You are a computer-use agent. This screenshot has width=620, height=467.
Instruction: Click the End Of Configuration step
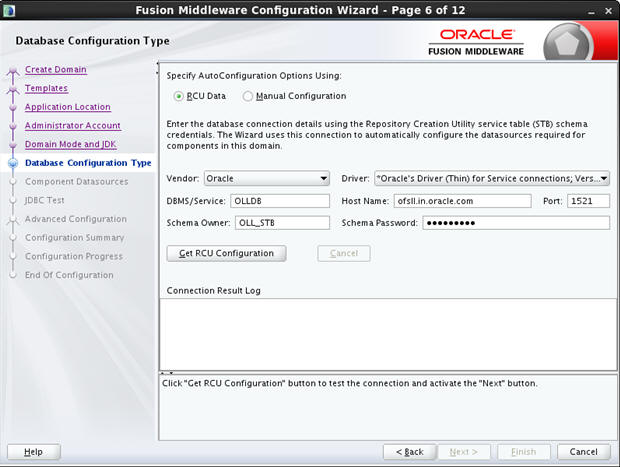click(69, 275)
